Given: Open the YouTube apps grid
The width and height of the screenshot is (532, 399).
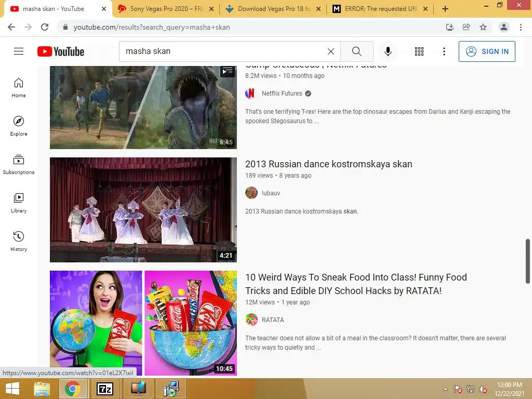Looking at the screenshot, I should click(x=419, y=51).
